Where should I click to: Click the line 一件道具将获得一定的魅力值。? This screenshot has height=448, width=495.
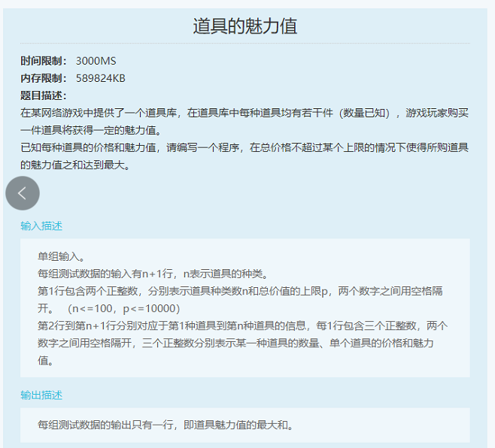point(91,130)
